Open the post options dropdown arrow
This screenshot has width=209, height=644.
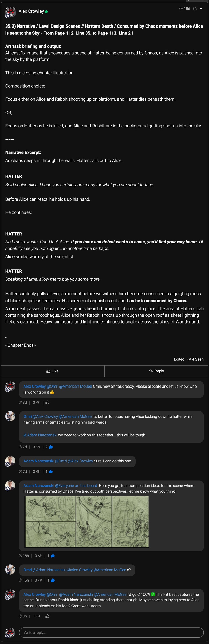click(x=201, y=9)
